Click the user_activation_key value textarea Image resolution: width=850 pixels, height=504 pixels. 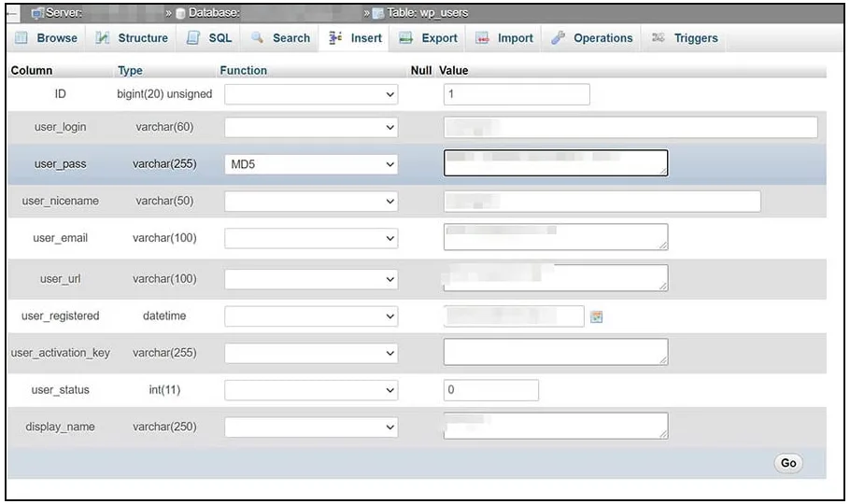point(556,352)
